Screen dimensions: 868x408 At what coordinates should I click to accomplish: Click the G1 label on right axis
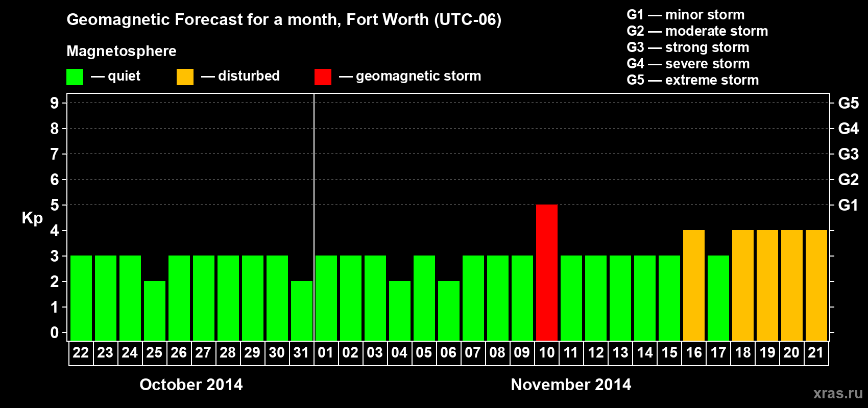(849, 205)
